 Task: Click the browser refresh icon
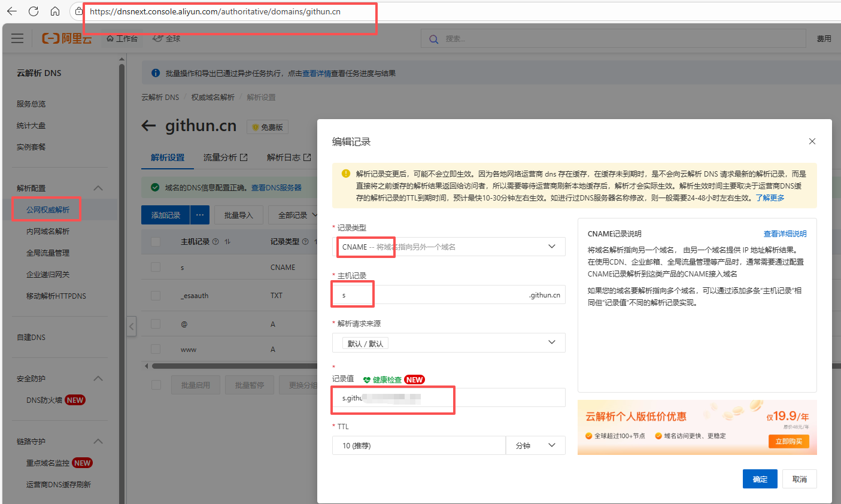tap(34, 11)
